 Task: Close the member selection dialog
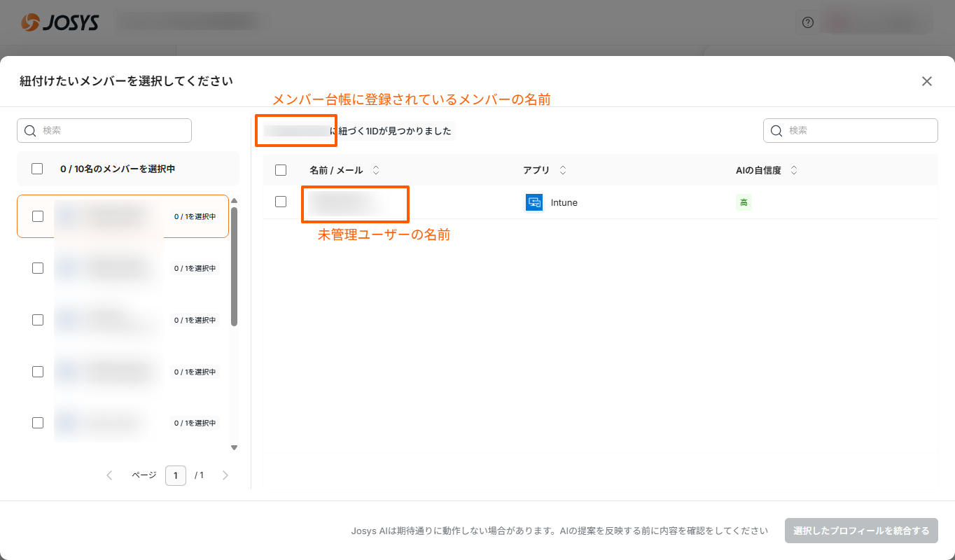pyautogui.click(x=926, y=81)
